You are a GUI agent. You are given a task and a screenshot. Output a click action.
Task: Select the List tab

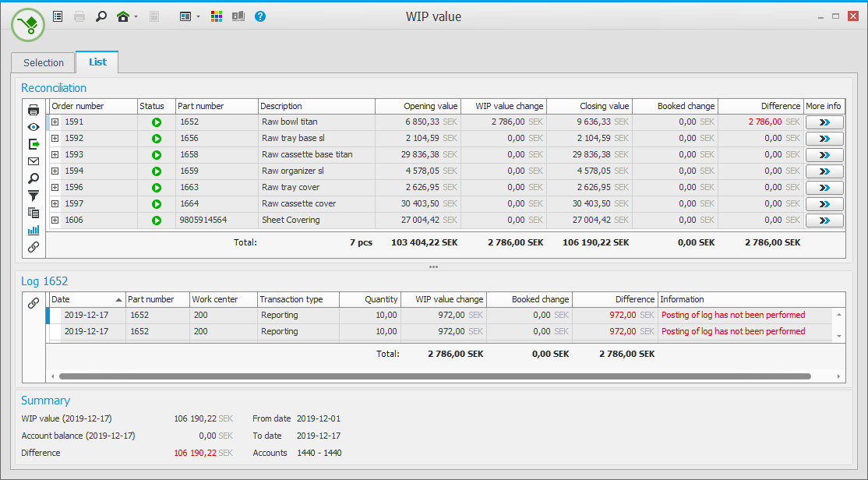tap(97, 62)
